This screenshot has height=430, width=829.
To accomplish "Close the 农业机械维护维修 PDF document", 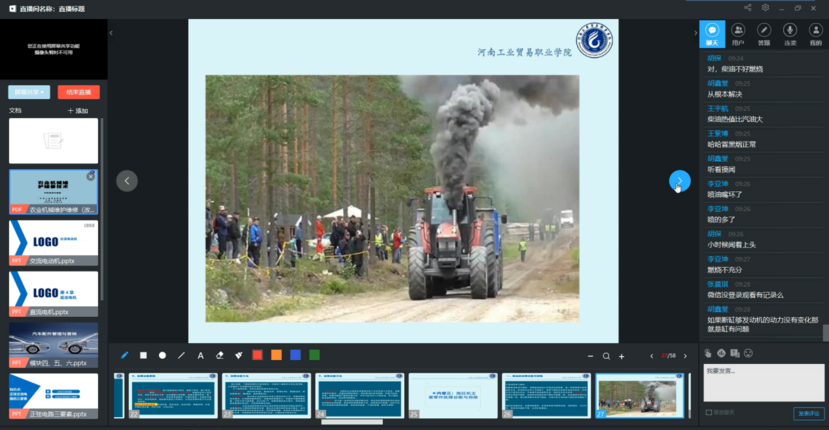I will (91, 176).
